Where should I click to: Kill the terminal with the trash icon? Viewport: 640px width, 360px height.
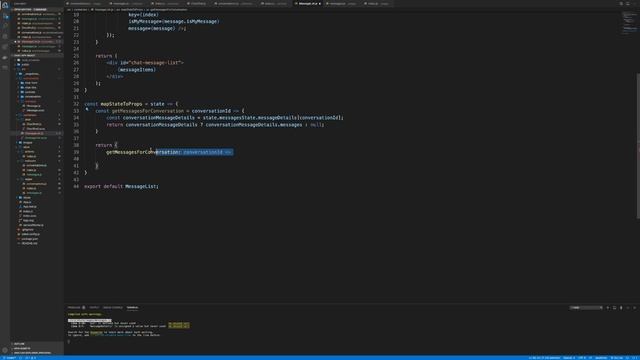tap(621, 308)
